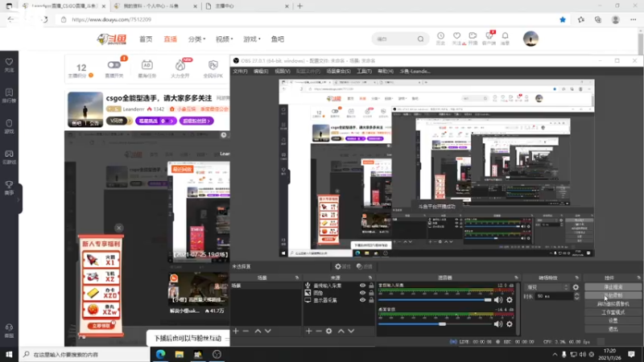Open OBS 视图(V) menu
Screen dimensions: 644x362
click(283, 72)
